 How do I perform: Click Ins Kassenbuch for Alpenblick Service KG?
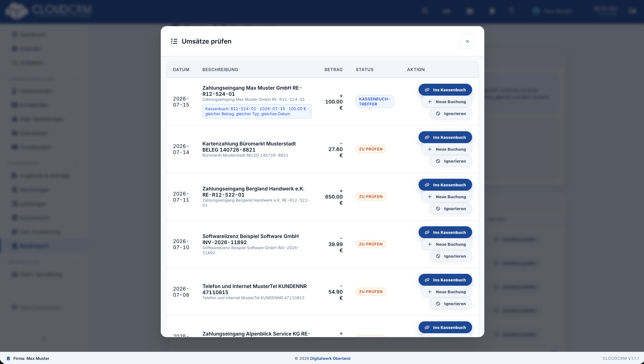coord(445,327)
